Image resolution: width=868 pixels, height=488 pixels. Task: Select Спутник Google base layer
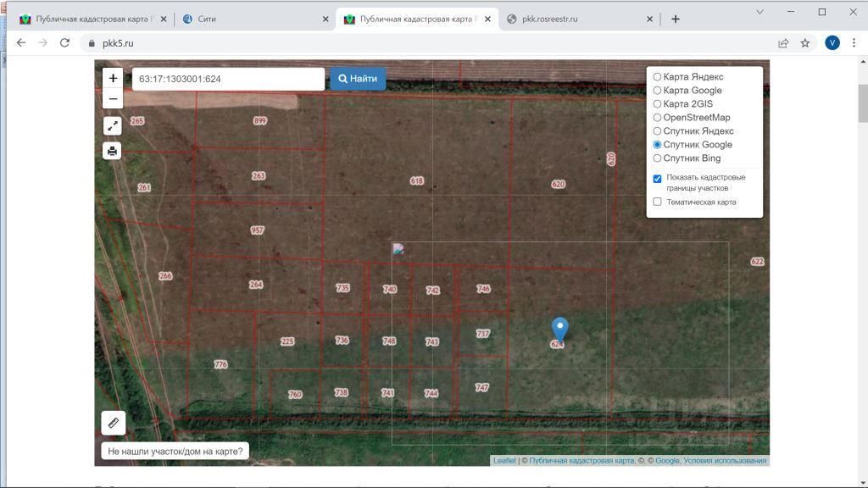[x=657, y=144]
